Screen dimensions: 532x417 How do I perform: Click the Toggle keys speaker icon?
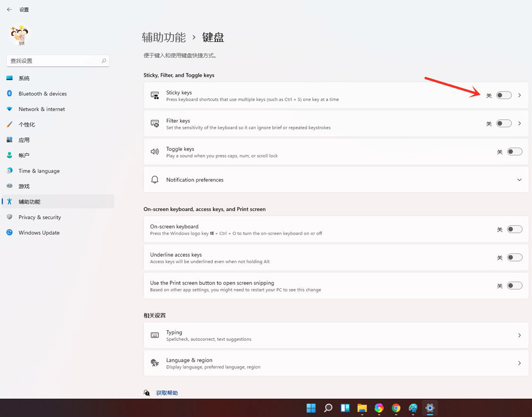[155, 151]
